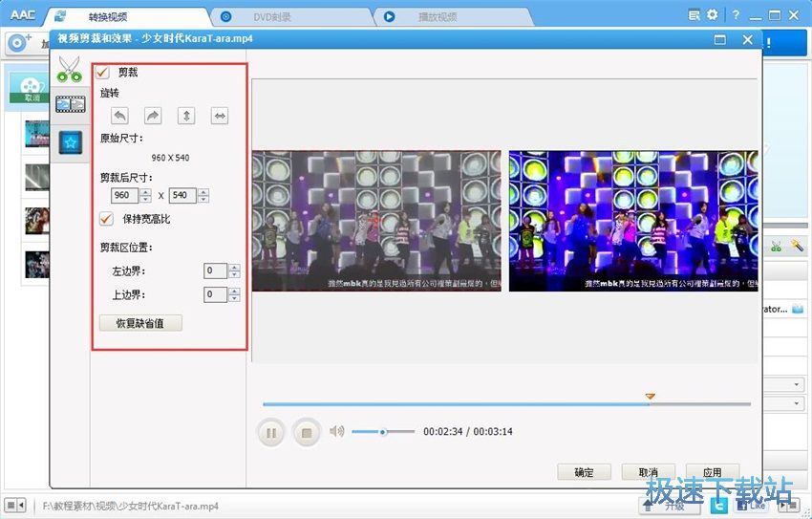Click 恢复缺省值 restore defaults button
The width and height of the screenshot is (812, 519).
point(140,323)
